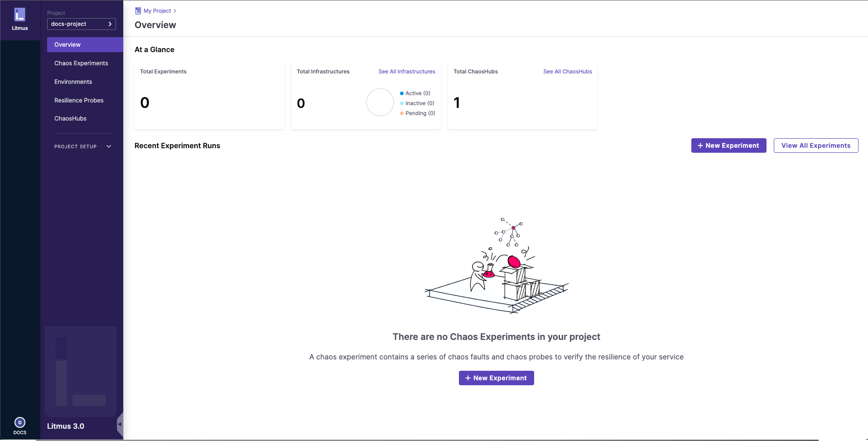Click the infrastructures donut chart
Viewport: 868px width, 441px height.
(380, 102)
